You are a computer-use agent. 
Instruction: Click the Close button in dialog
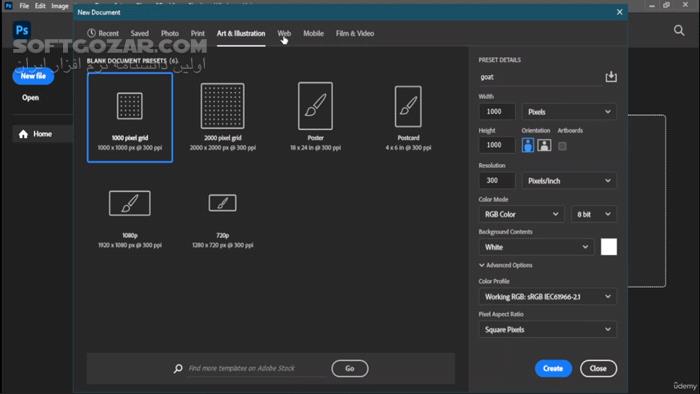click(598, 369)
